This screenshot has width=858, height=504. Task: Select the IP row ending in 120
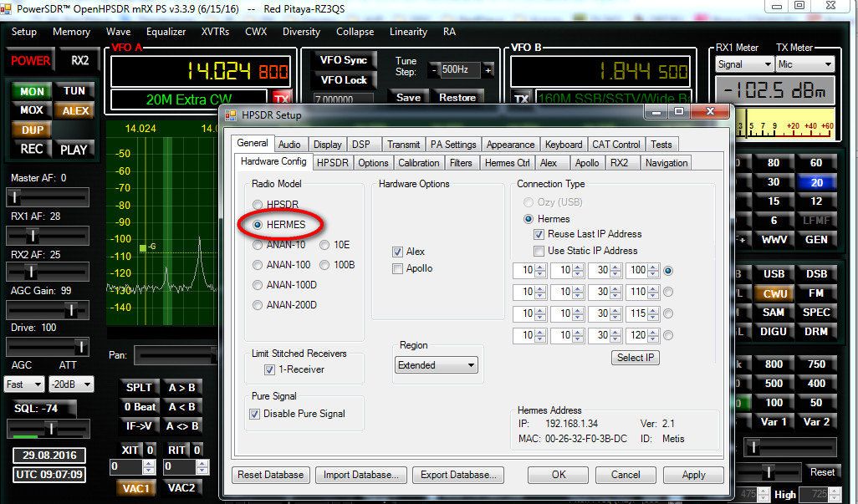click(x=668, y=335)
